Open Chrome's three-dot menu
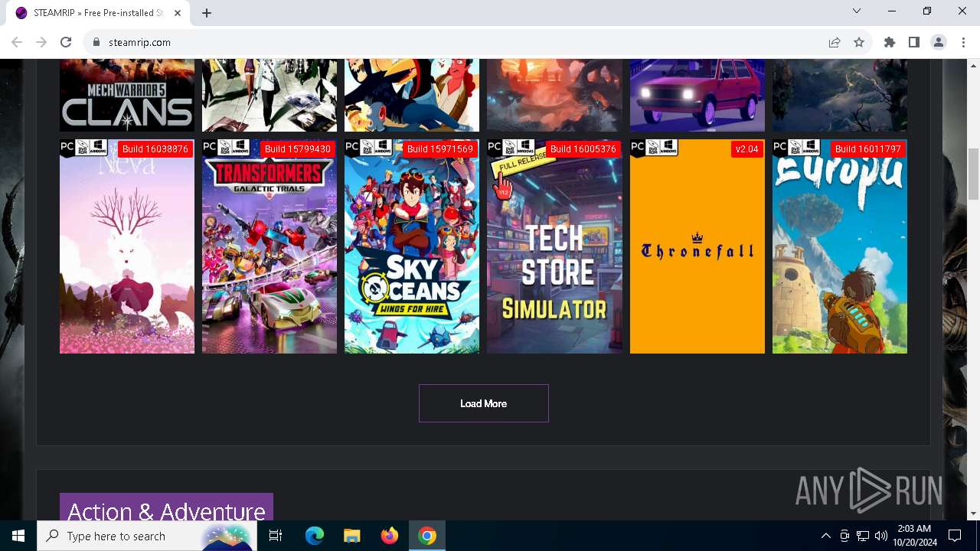Image resolution: width=980 pixels, height=551 pixels. point(963,42)
